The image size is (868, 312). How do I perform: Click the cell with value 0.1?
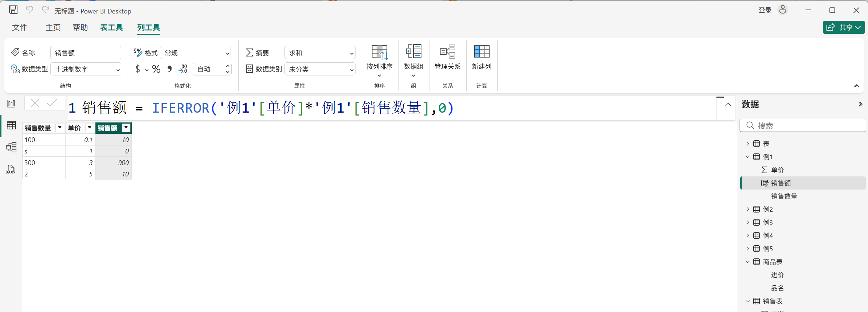point(80,140)
